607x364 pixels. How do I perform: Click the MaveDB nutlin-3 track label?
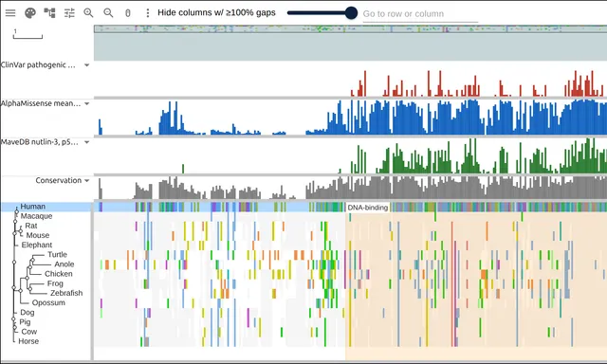click(x=40, y=142)
